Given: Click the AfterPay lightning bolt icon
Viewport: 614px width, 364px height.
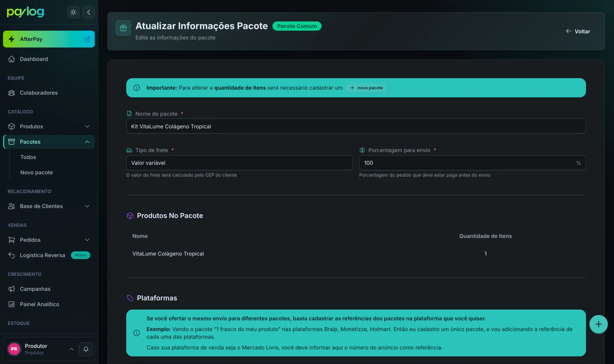Looking at the screenshot, I should coord(12,39).
